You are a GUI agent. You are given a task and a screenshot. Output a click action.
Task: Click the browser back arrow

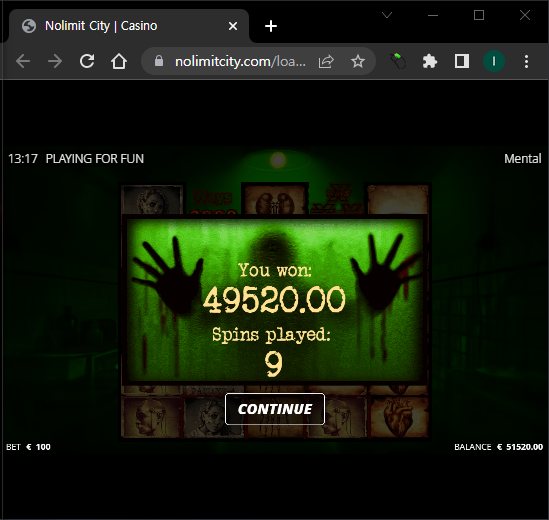pos(23,62)
